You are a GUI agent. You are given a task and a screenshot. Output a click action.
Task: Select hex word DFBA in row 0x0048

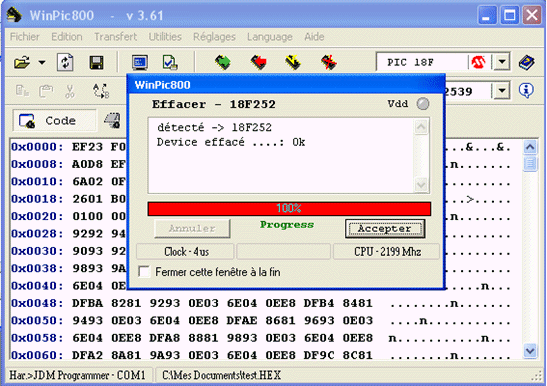tap(88, 303)
